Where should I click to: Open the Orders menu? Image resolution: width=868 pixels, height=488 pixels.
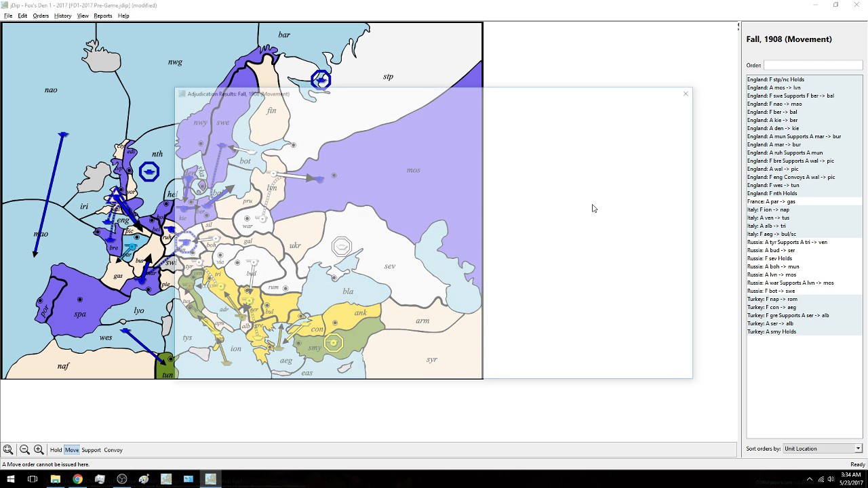[41, 16]
